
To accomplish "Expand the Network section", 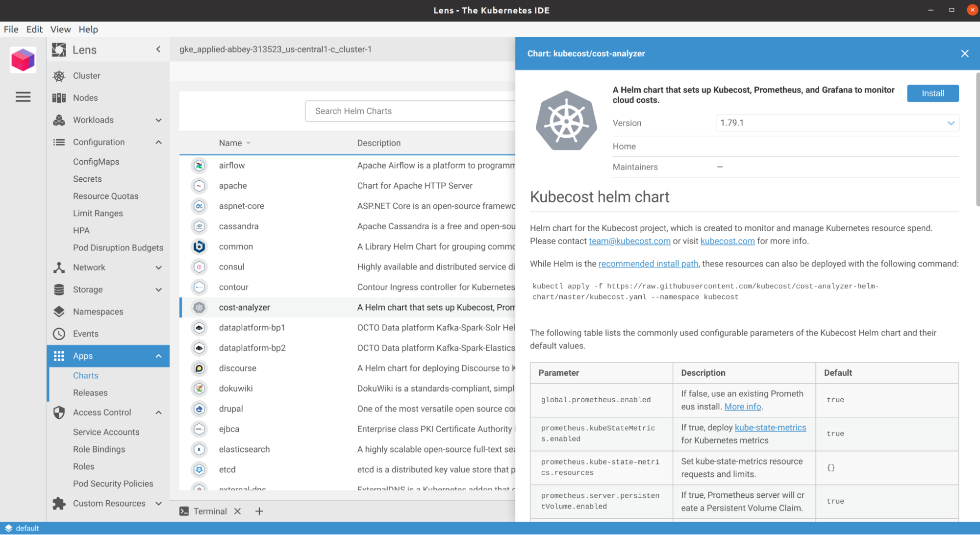I will (158, 267).
